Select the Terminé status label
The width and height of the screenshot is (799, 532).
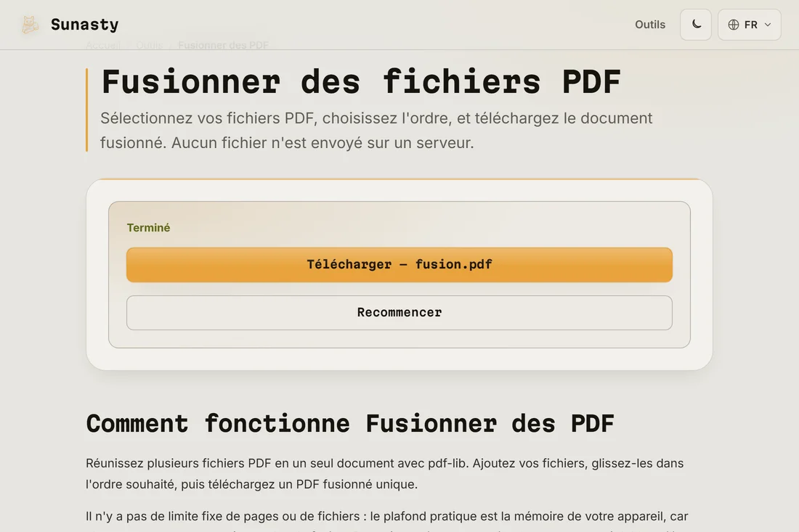click(x=148, y=228)
